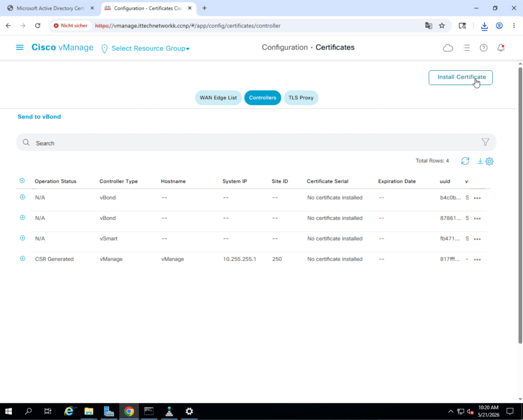Click the cloud status icon in header

448,48
